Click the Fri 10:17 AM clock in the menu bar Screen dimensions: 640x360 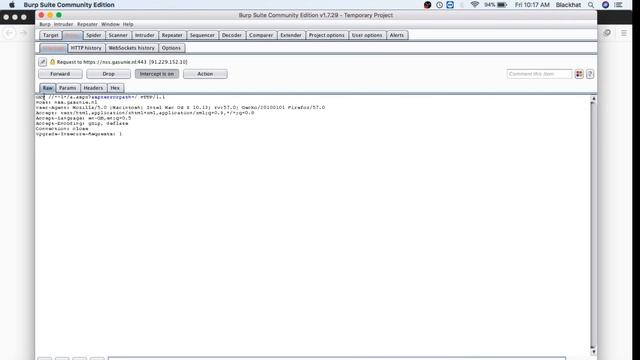click(x=532, y=5)
